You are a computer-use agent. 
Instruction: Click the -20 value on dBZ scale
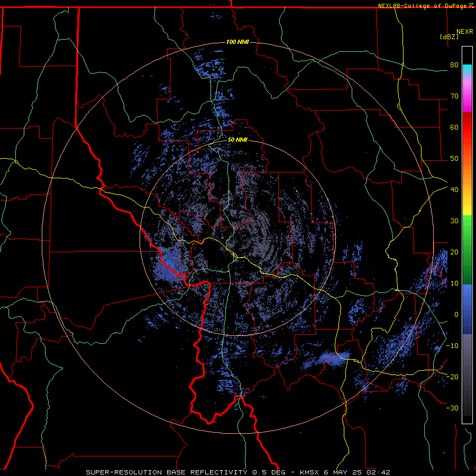(x=452, y=377)
